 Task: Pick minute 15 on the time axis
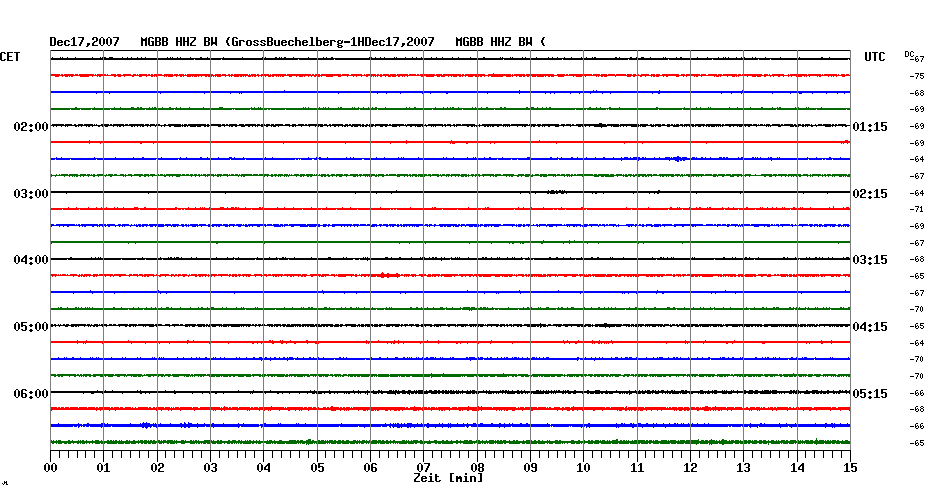[851, 468]
